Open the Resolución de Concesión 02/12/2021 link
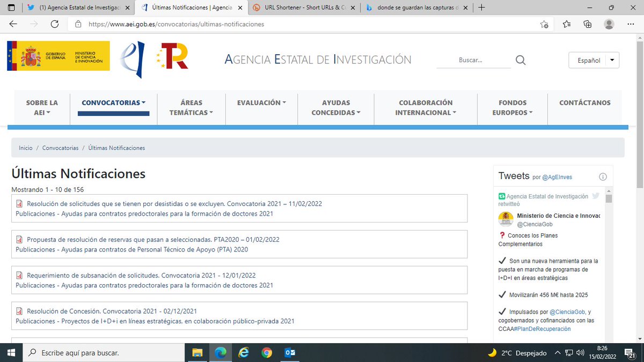Image resolution: width=644 pixels, height=362 pixels. 112,312
